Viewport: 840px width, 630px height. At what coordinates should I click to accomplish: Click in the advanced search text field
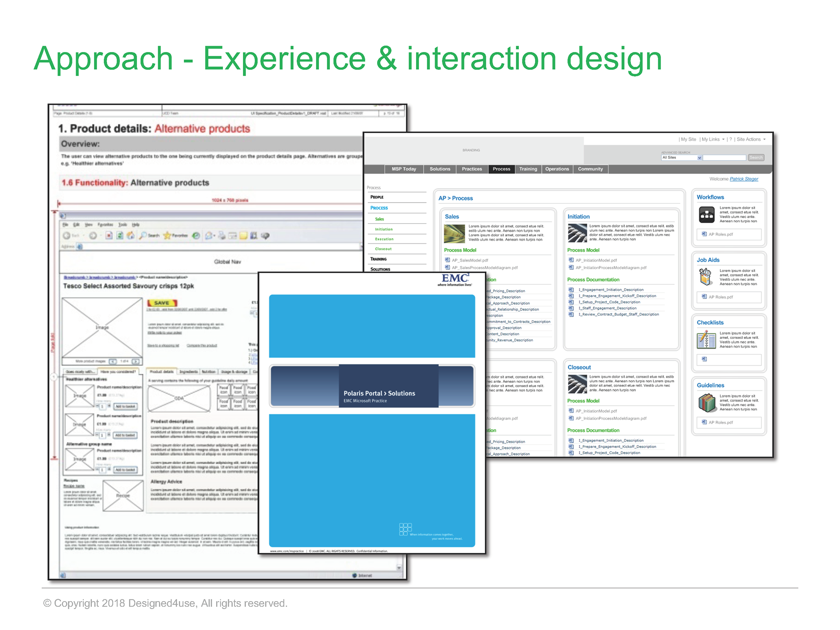724,157
